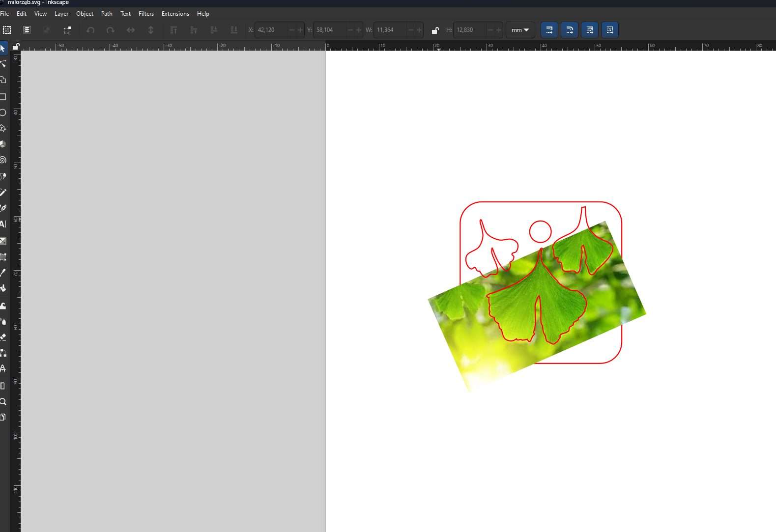Select the Star polygon tool
Viewport: 776px width, 532px height.
3,128
